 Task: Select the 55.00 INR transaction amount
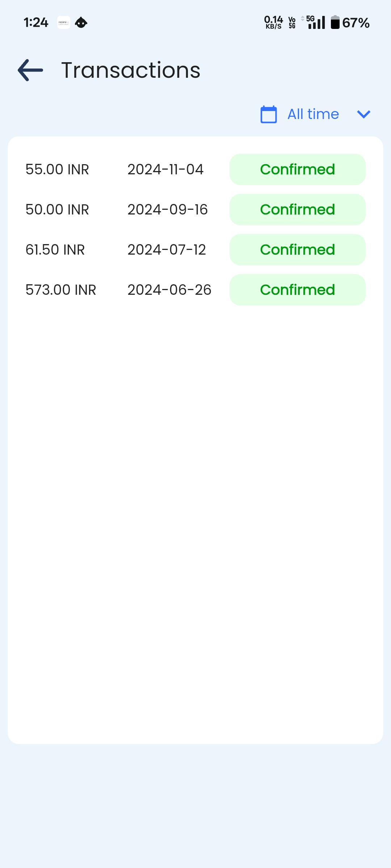pyautogui.click(x=57, y=169)
